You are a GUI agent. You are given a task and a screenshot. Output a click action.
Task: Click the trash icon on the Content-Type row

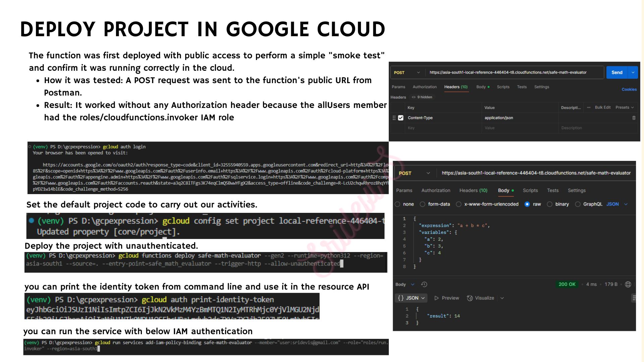[634, 118]
